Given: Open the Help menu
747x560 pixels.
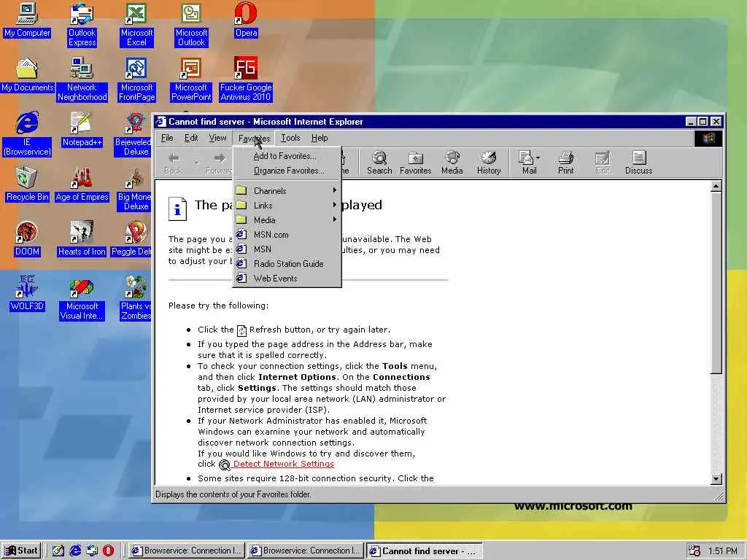Looking at the screenshot, I should [320, 138].
